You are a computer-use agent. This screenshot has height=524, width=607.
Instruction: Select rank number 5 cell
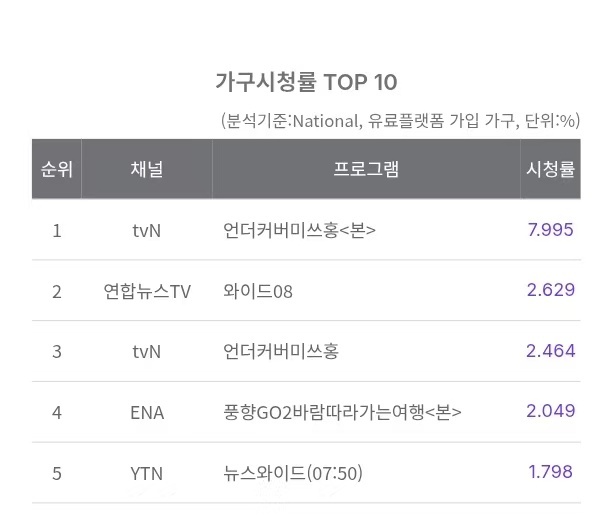tap(57, 472)
